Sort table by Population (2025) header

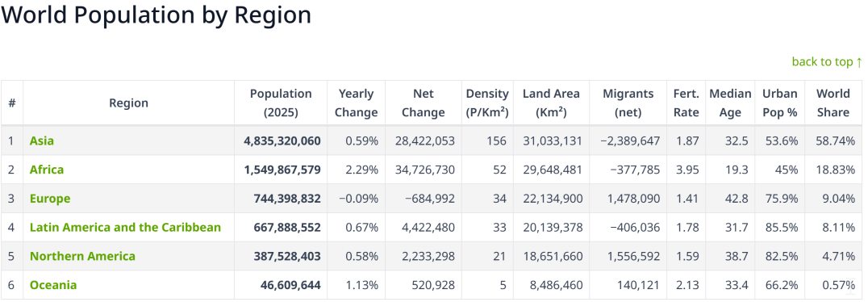pyautogui.click(x=281, y=103)
